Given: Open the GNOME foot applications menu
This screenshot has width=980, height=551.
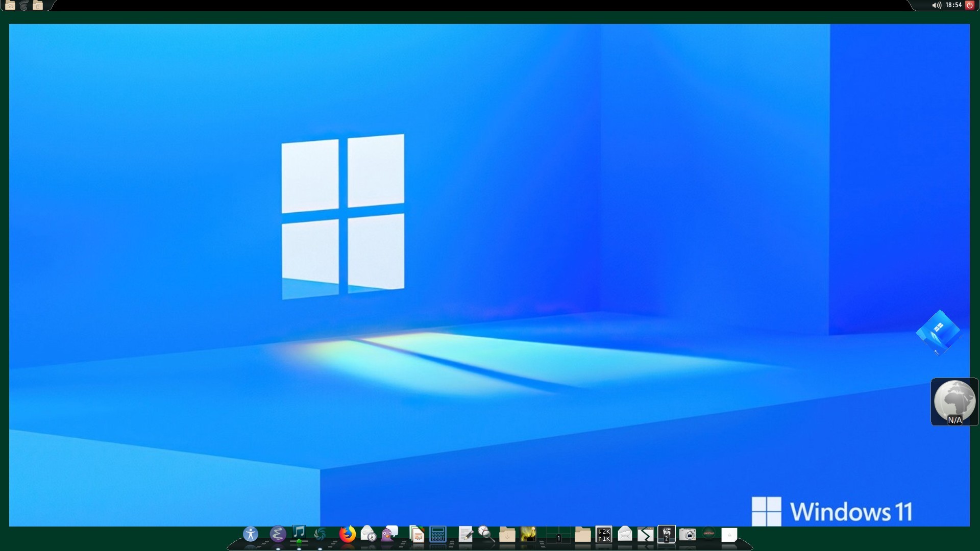Looking at the screenshot, I should (24, 6).
